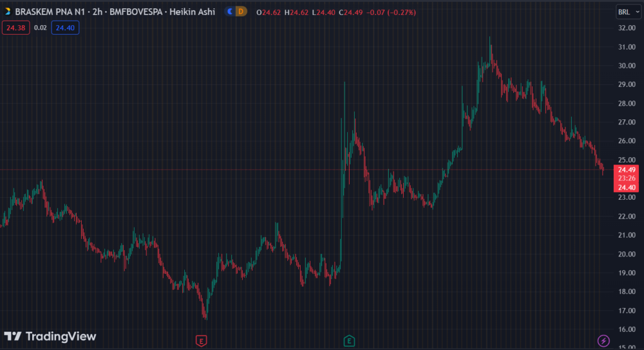Click the 22.00 price axis label

point(627,216)
